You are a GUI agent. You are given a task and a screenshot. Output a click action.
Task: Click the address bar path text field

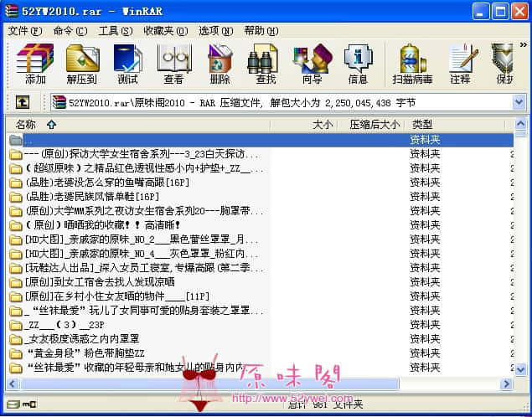(x=281, y=102)
